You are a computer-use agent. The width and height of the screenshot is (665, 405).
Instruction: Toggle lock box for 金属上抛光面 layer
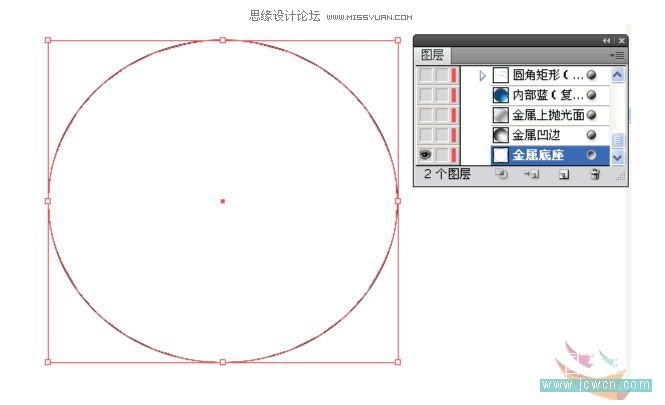coord(442,115)
